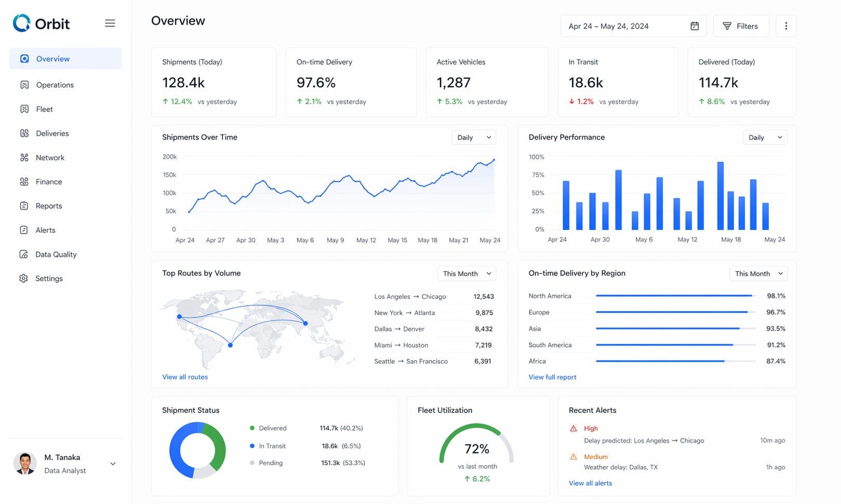Image resolution: width=841 pixels, height=504 pixels.
Task: Navigate to Fleet section
Action: pos(66,109)
